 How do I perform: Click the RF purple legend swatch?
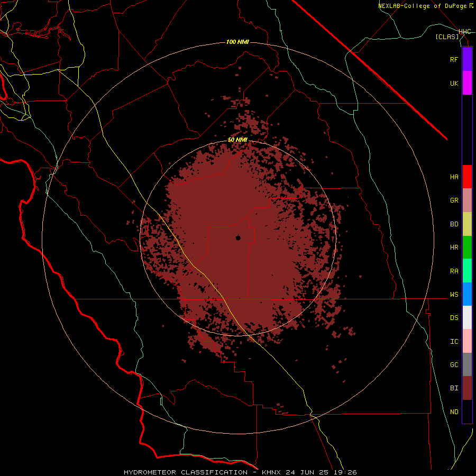click(x=467, y=59)
